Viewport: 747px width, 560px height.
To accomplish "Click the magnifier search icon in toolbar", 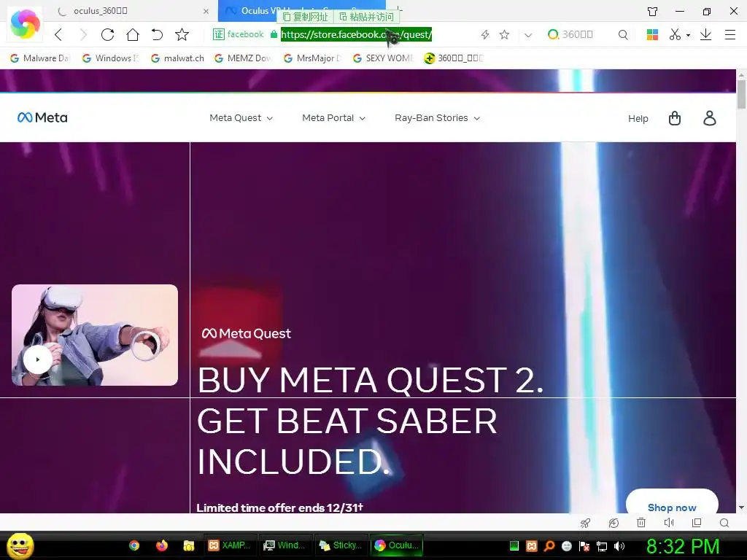I will tap(623, 34).
